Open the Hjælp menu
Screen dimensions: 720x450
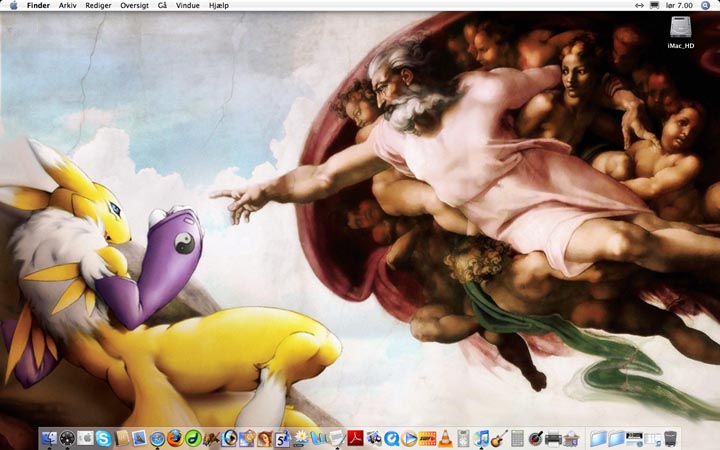(219, 6)
